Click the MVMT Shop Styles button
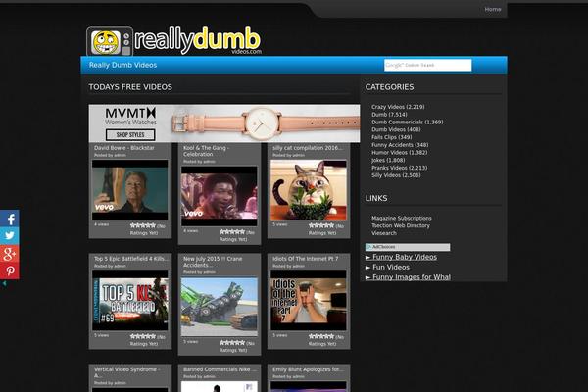The image size is (588, 392). 130,134
